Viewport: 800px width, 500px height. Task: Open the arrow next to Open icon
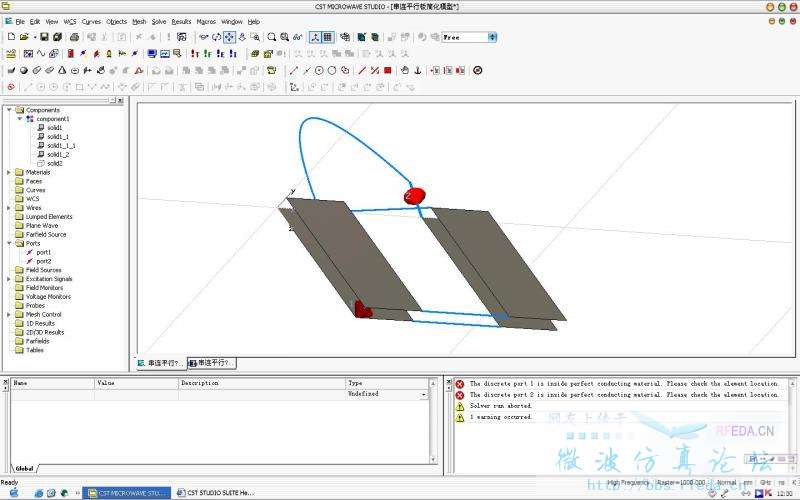click(34, 37)
